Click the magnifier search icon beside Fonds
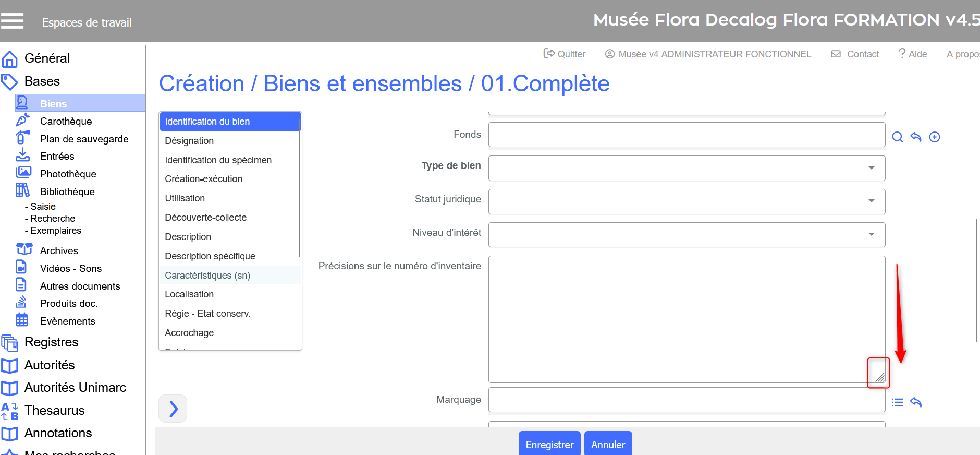Screen dimensions: 980x455 [897, 137]
